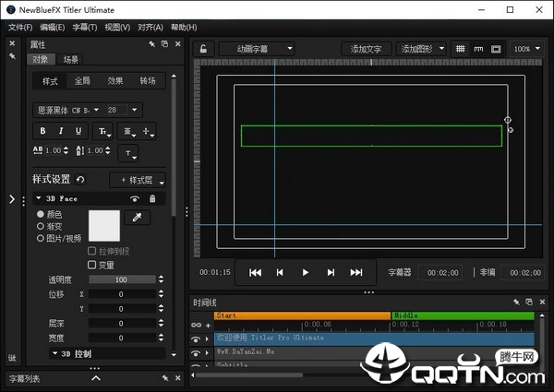This screenshot has width=554, height=392.
Task: Hide the 3D Face layer eye
Action: [x=134, y=198]
